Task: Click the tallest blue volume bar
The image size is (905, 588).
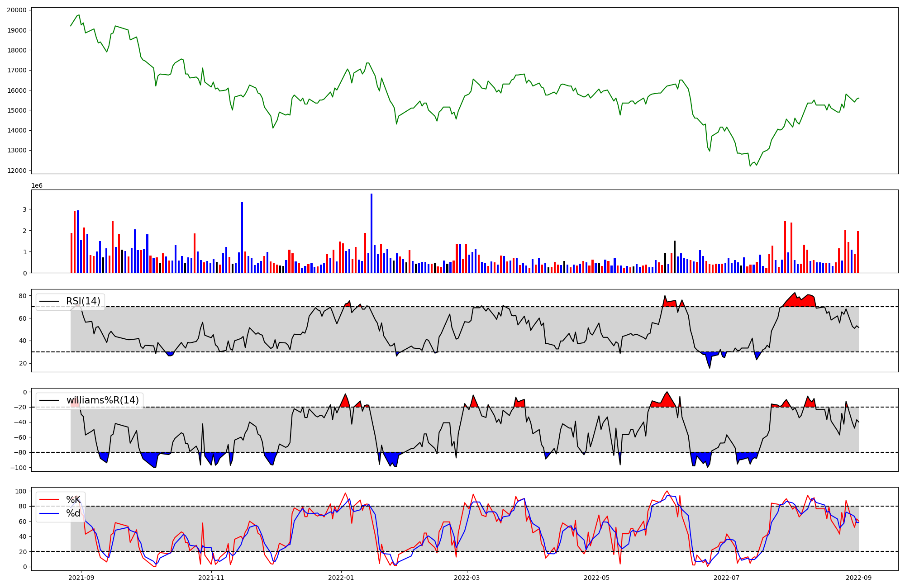Action: [372, 233]
